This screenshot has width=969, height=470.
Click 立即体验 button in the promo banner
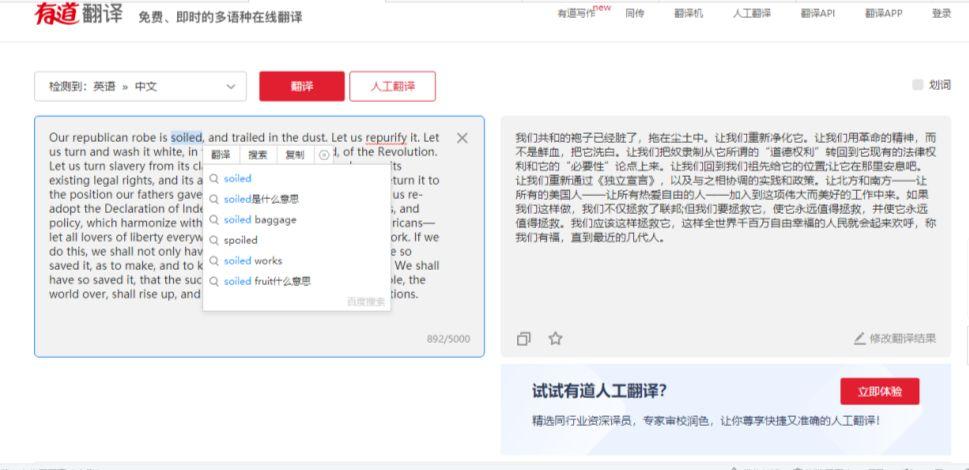(879, 392)
